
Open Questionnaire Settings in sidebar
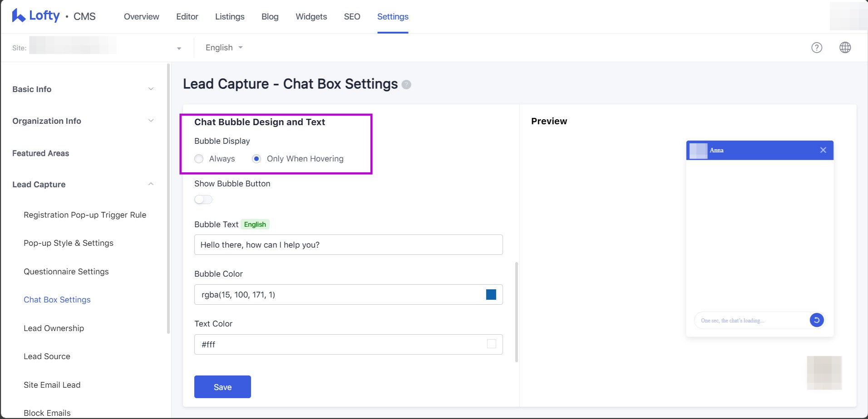tap(66, 272)
